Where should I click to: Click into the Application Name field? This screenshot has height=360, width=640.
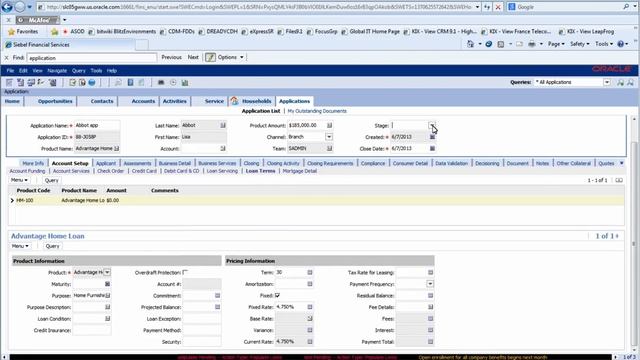(97, 125)
